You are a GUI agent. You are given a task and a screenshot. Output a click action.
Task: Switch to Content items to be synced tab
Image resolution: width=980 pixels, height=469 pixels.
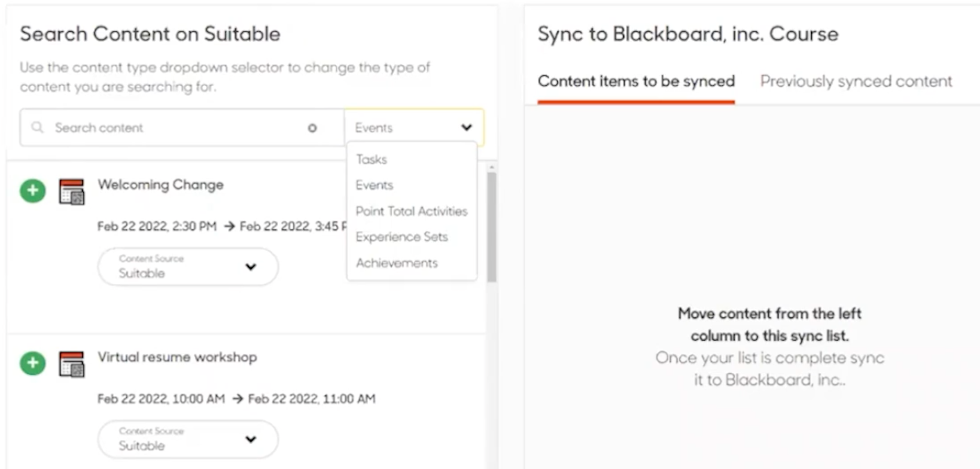pyautogui.click(x=636, y=81)
